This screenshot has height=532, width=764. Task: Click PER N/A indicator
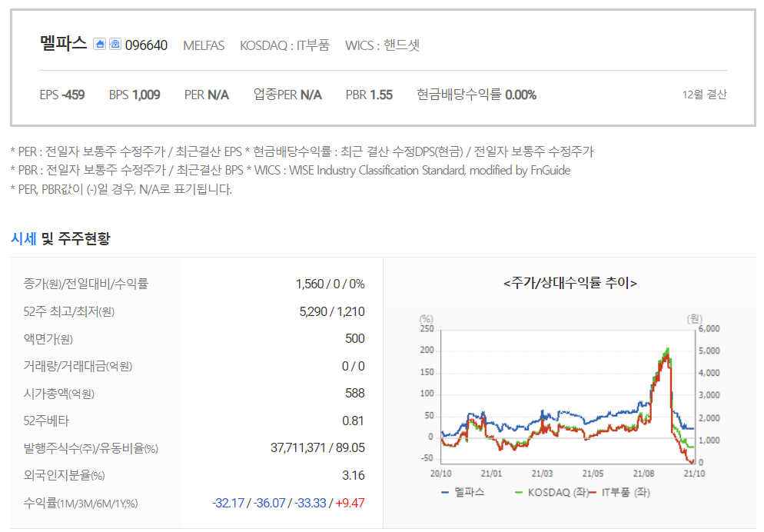coord(207,95)
